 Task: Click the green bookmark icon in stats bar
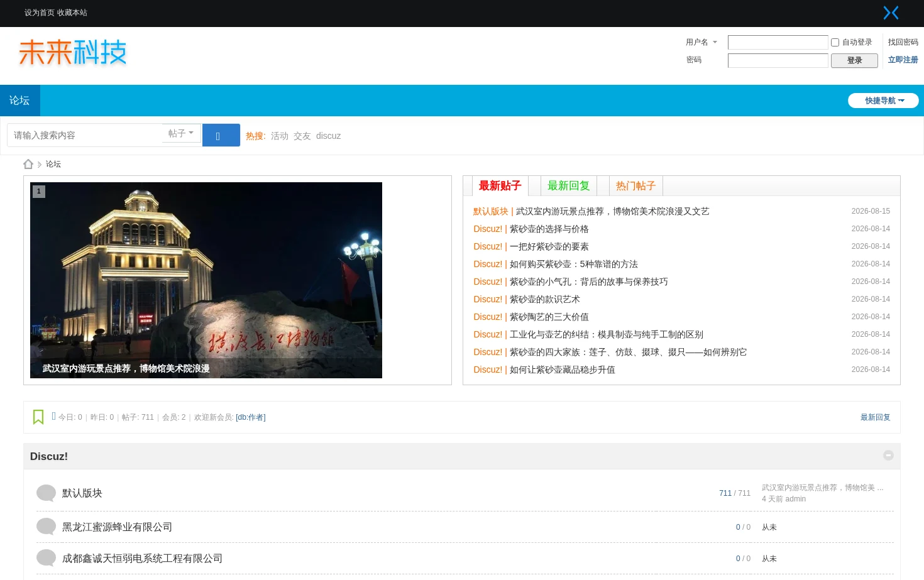point(38,417)
